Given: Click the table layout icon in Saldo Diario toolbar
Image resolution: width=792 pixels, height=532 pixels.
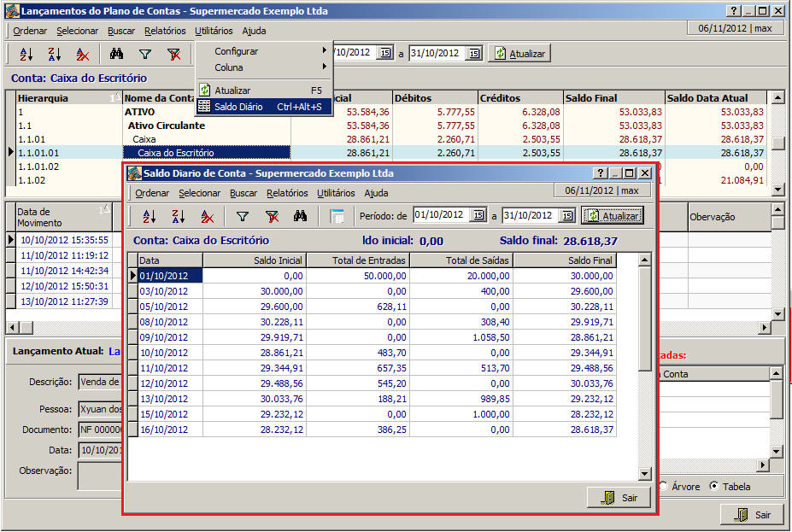Looking at the screenshot, I should [337, 217].
